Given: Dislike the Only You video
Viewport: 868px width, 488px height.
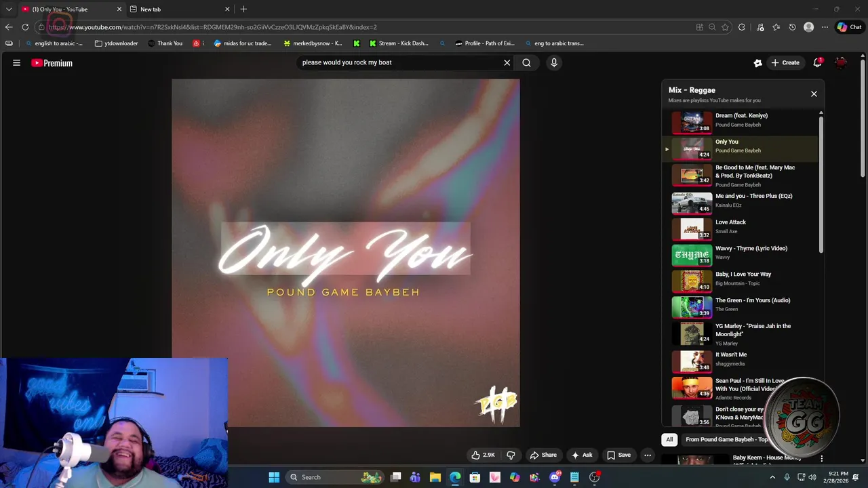Looking at the screenshot, I should coord(511,455).
